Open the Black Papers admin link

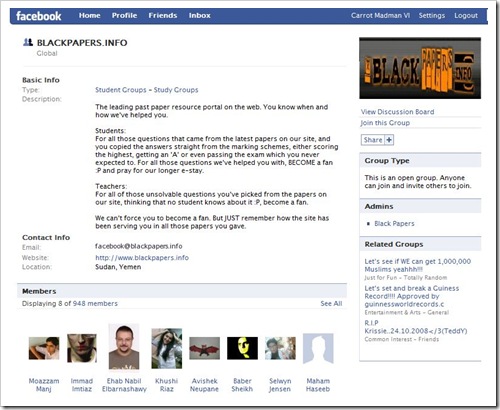[x=394, y=223]
